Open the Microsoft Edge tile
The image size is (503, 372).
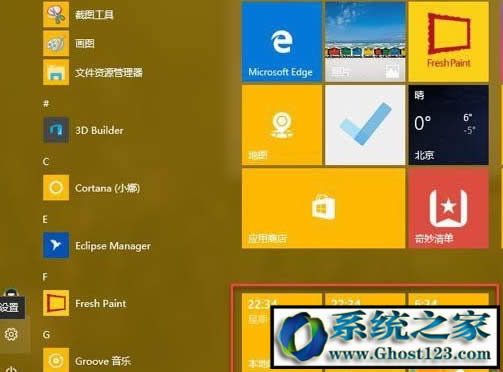(282, 42)
